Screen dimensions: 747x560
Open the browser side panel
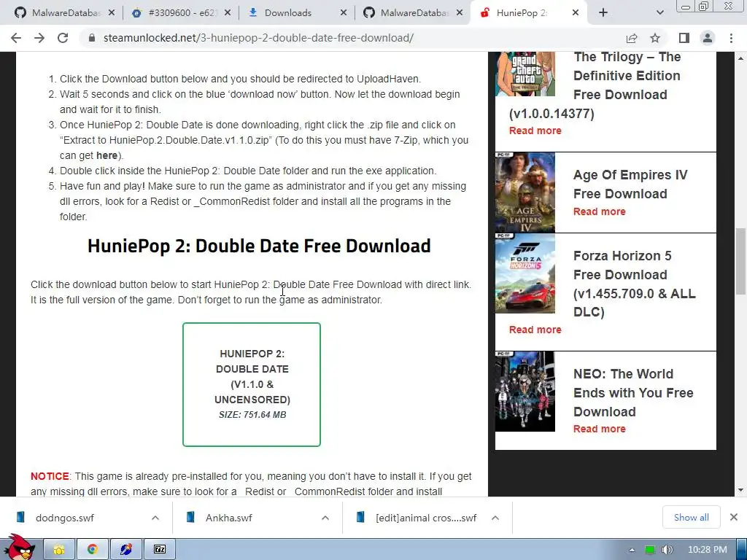pos(684,38)
